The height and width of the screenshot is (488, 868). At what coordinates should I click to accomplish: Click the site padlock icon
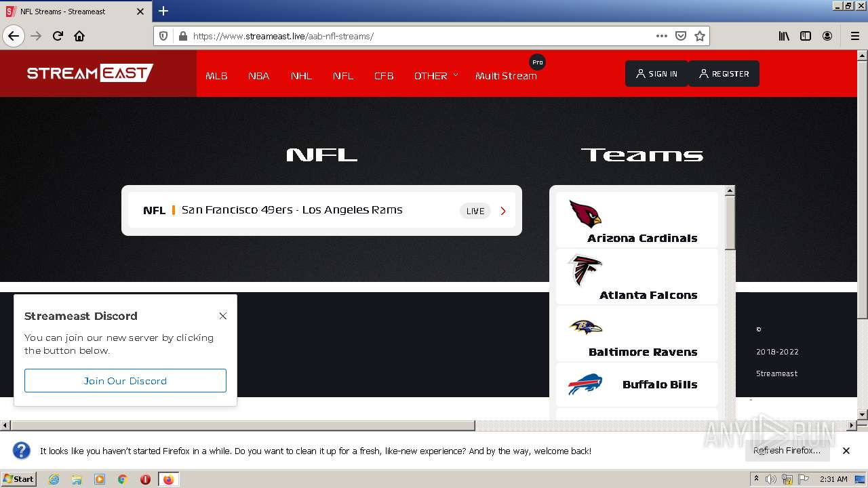coord(182,36)
